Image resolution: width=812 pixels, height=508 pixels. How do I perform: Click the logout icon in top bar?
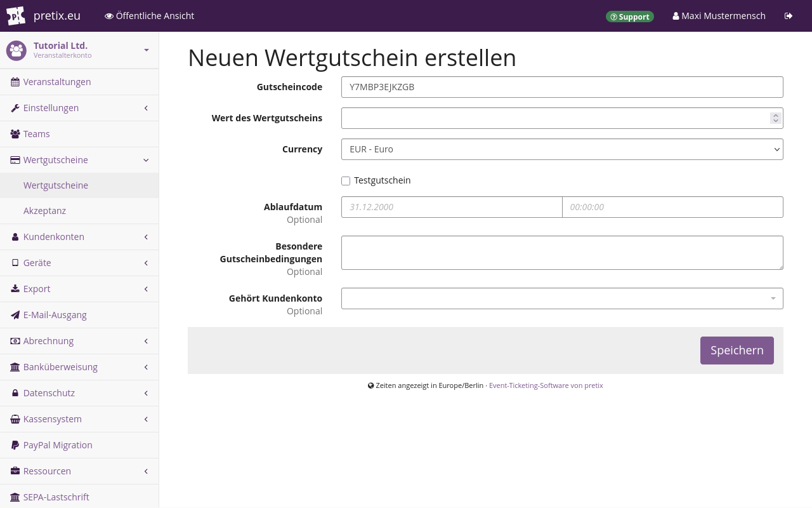[x=789, y=16]
